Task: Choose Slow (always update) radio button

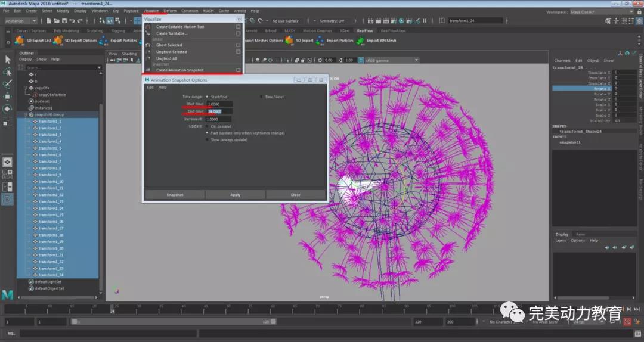Action: pyautogui.click(x=207, y=140)
